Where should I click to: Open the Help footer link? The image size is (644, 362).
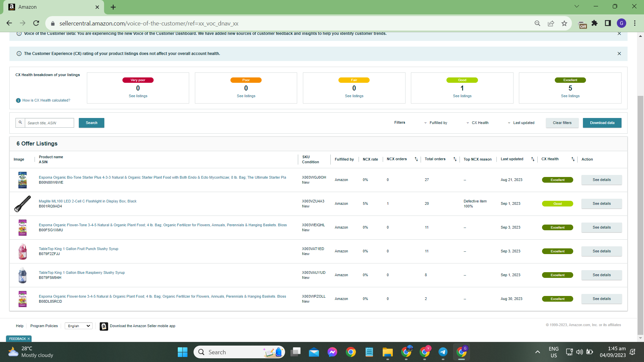(x=20, y=326)
